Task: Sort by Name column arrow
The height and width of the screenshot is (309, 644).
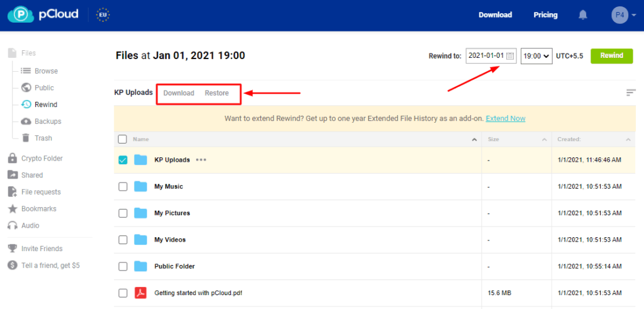Action: tap(475, 140)
